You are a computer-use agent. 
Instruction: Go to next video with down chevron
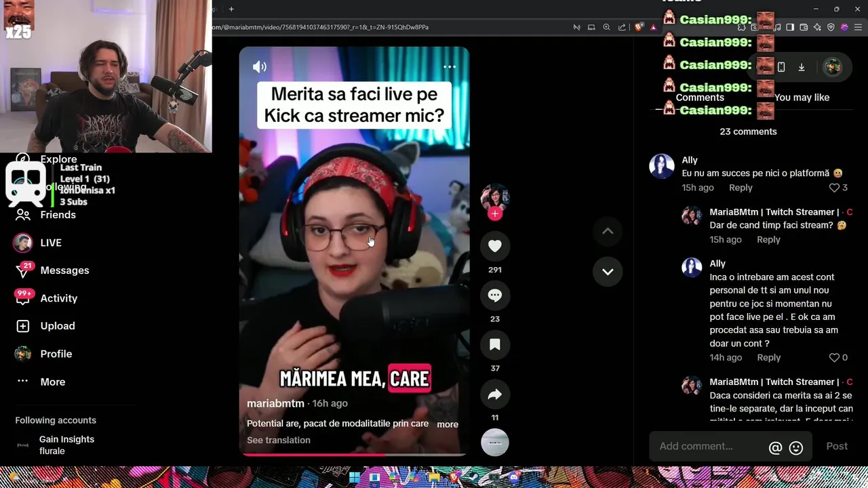click(x=608, y=272)
